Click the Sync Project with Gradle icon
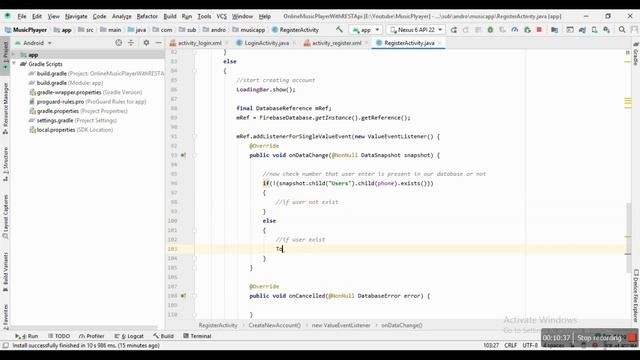Viewport: 640px width, 360px height. point(582,30)
